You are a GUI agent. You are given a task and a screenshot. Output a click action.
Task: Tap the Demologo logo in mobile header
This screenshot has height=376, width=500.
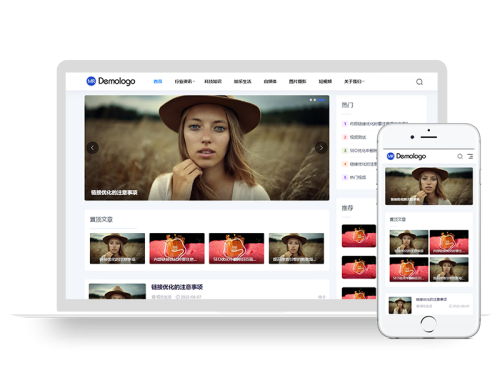pyautogui.click(x=406, y=156)
